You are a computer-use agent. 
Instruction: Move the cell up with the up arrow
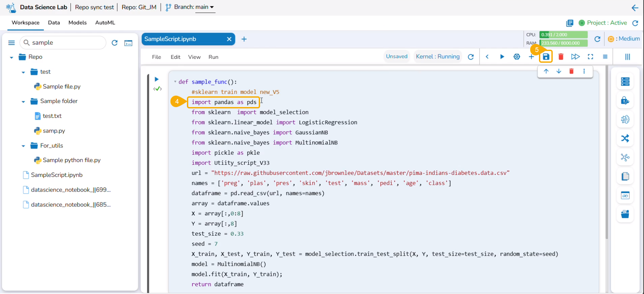(x=546, y=71)
